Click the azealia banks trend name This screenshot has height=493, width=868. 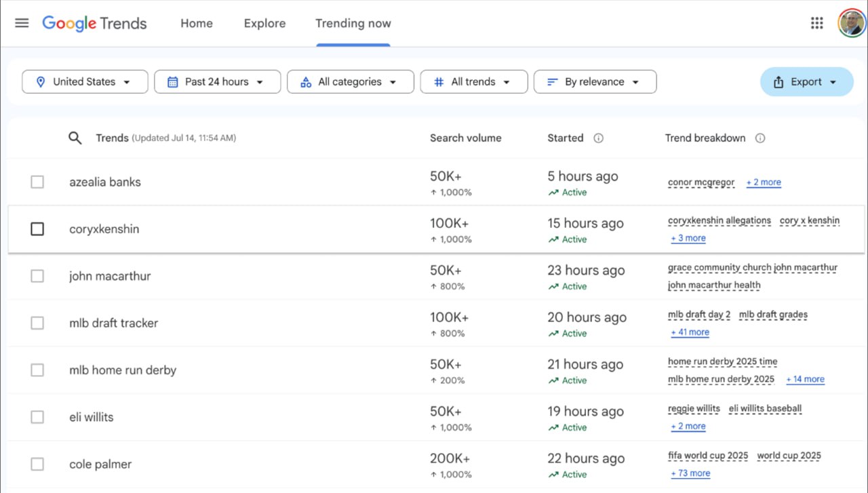click(105, 182)
